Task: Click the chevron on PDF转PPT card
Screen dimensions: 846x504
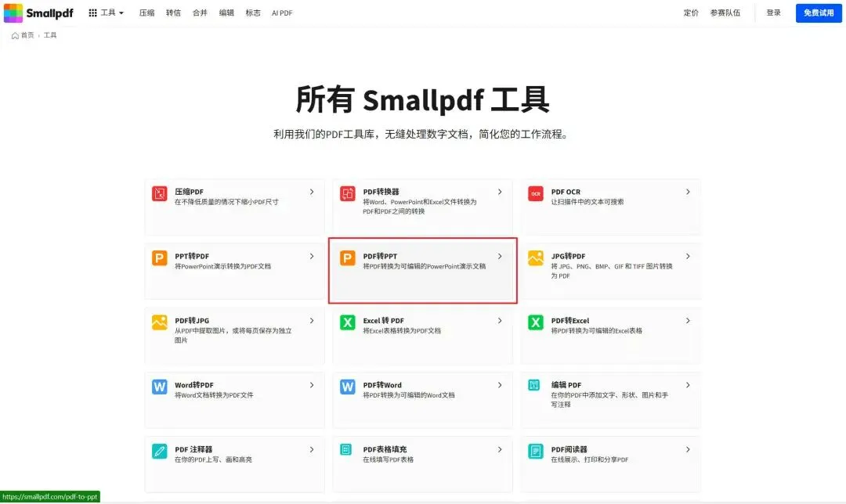Action: 500,257
